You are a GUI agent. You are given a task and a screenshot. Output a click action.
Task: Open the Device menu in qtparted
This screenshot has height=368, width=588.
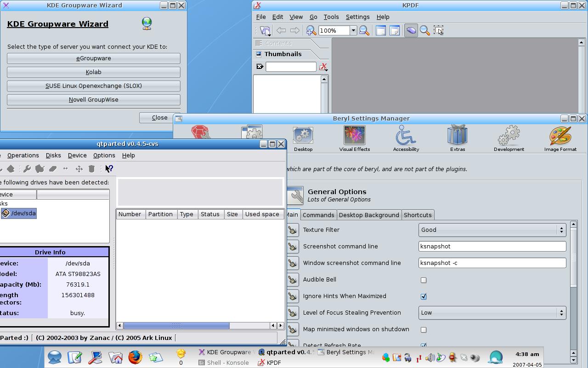pyautogui.click(x=77, y=155)
